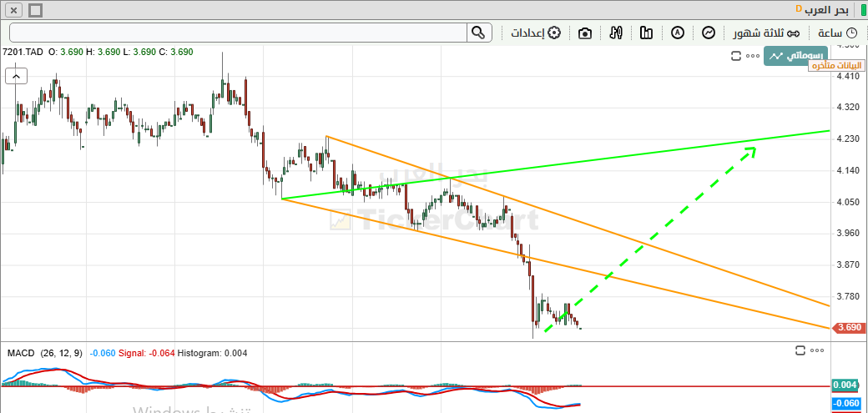Collapse the chart legend with chevron button
The width and height of the screenshot is (868, 413).
(16, 76)
